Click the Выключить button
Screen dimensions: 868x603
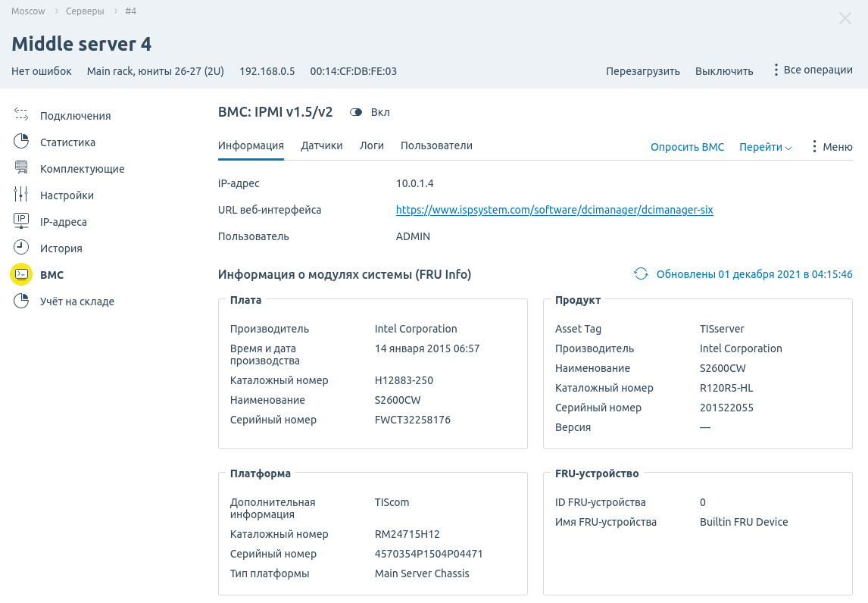(x=724, y=71)
